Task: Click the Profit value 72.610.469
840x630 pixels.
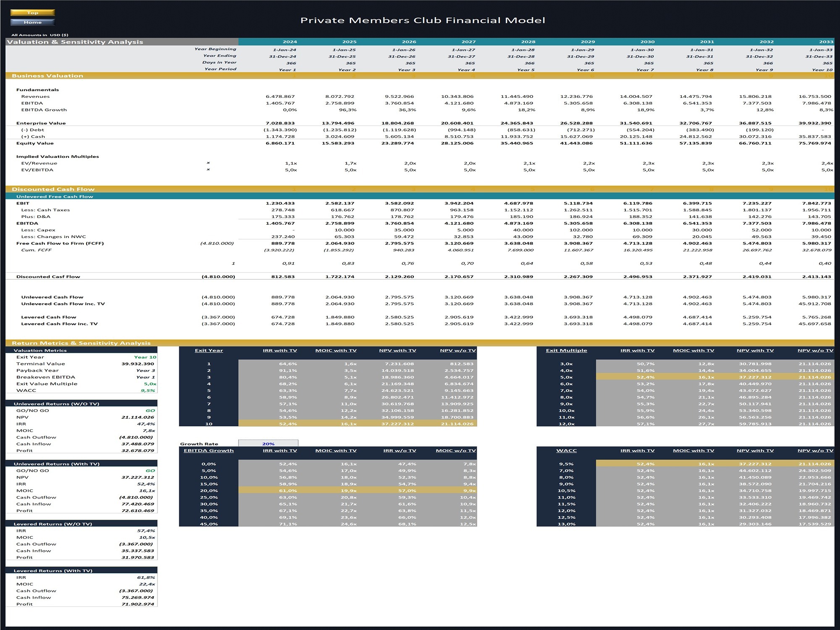Action: 138,511
